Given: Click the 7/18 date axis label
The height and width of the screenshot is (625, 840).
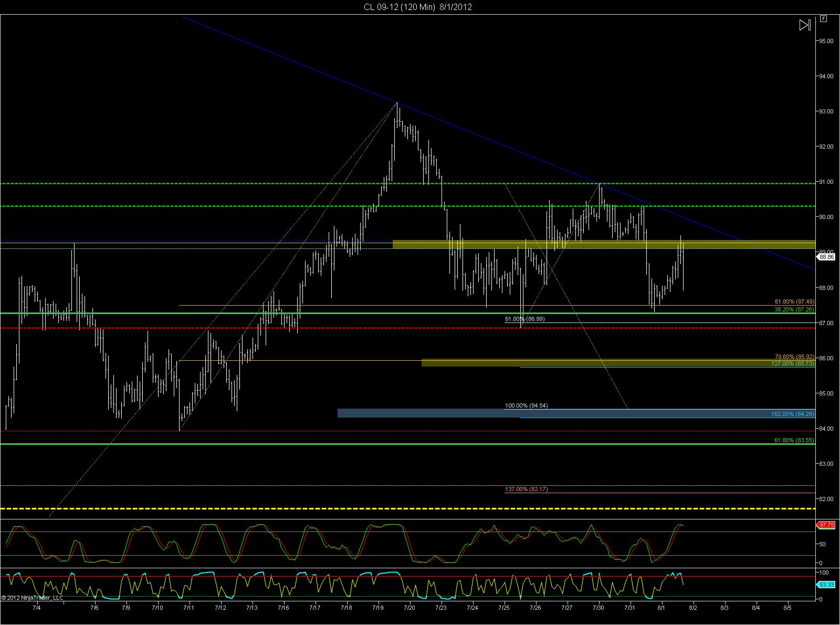Looking at the screenshot, I should 346,608.
